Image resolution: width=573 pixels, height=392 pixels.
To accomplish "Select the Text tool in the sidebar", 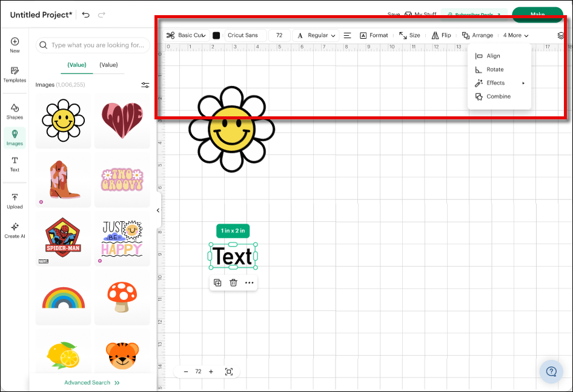I will coord(15,164).
